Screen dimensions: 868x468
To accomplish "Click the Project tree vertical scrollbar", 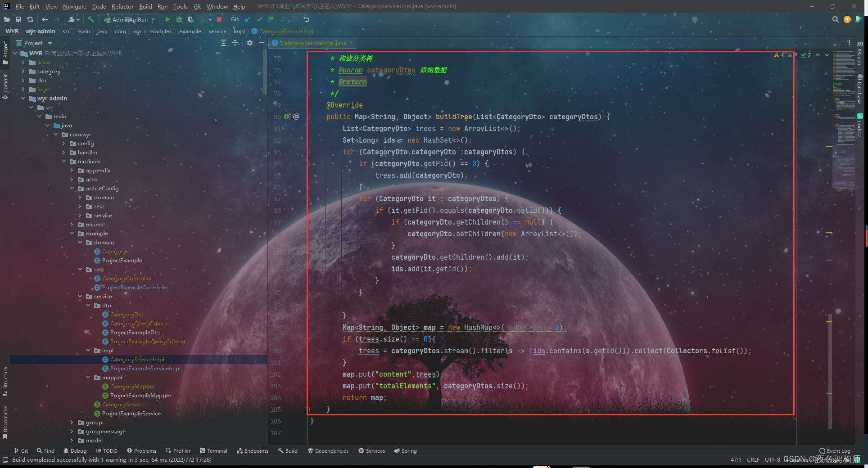I will 265,72.
